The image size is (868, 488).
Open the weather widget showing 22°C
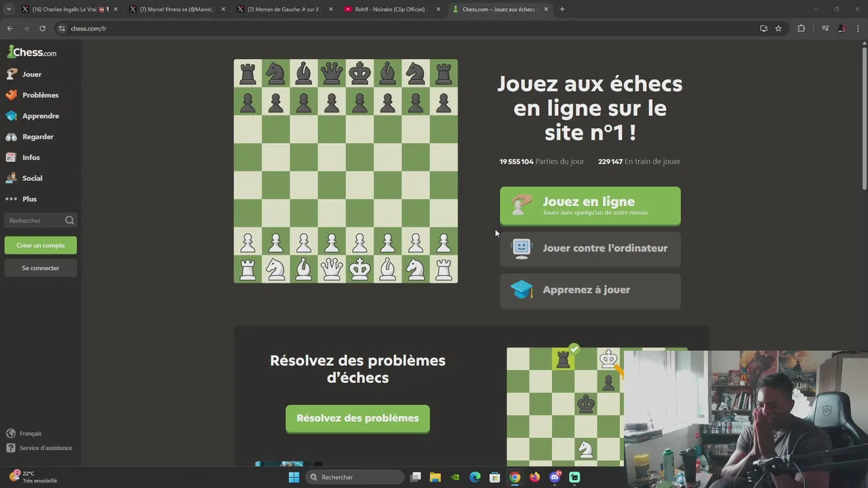(33, 477)
